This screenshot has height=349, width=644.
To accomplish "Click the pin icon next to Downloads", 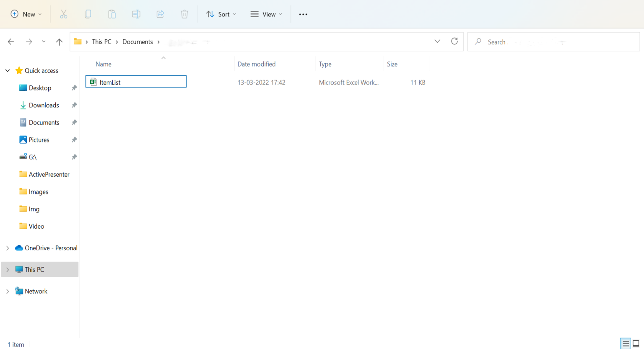I will [x=74, y=105].
